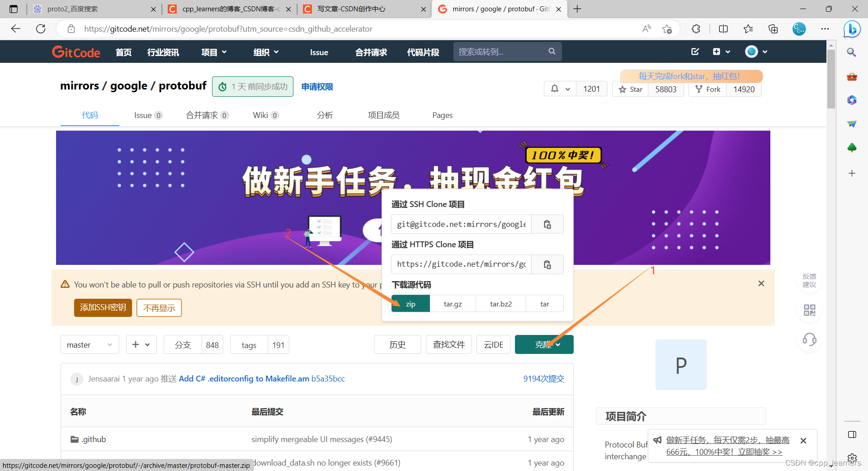Switch to the Issue tab
868x471 pixels.
tap(148, 115)
